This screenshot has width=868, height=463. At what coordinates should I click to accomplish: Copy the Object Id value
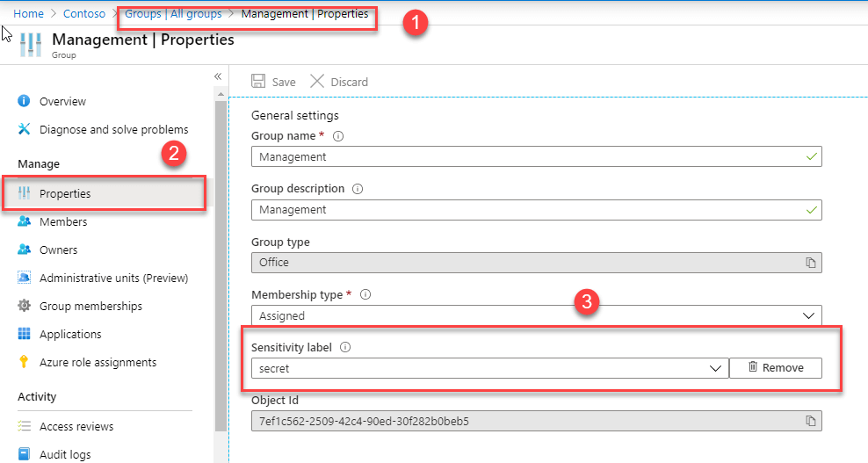pos(810,421)
